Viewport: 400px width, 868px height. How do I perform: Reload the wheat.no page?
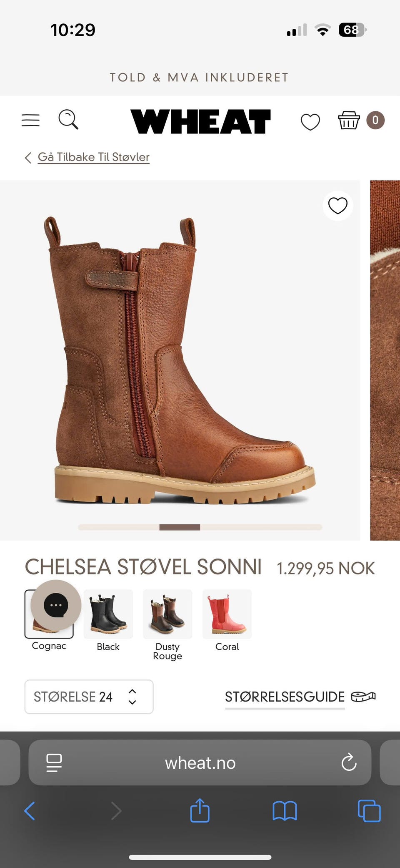(x=349, y=762)
